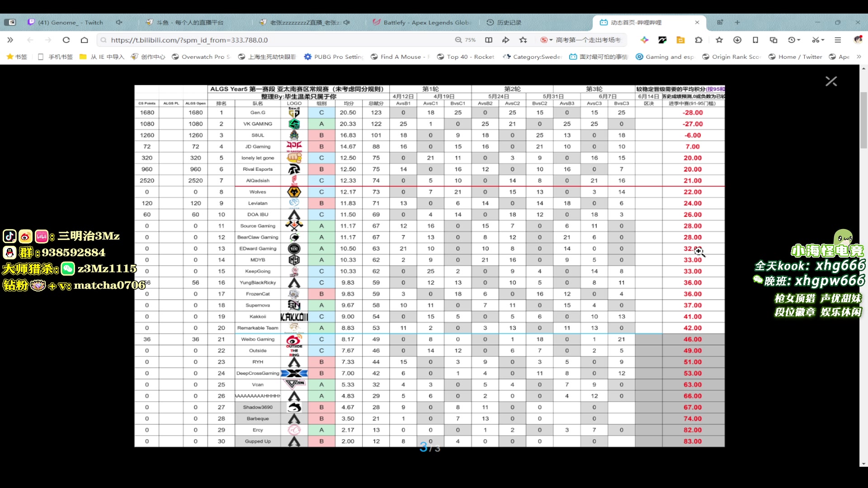Image resolution: width=868 pixels, height=488 pixels.
Task: Expand hidden bookmarks with the double-chevron
Action: point(859,56)
